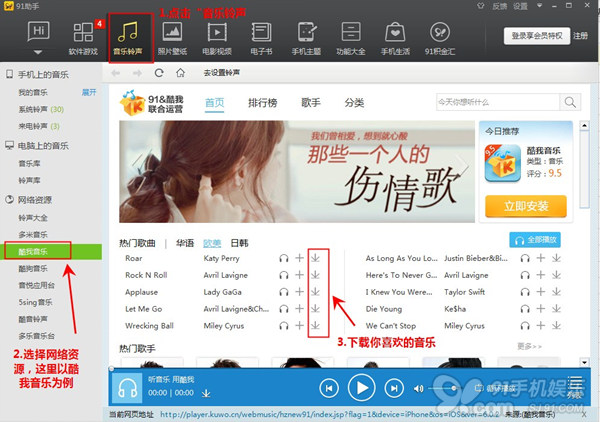Screen dimensions: 600x422
Task: Play the current track
Action: tap(361, 388)
